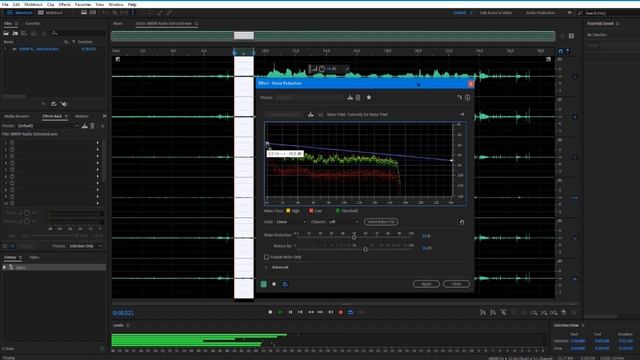Viewport: 640px width, 360px height.
Task: Start recording with the red record button
Action: point(341,312)
